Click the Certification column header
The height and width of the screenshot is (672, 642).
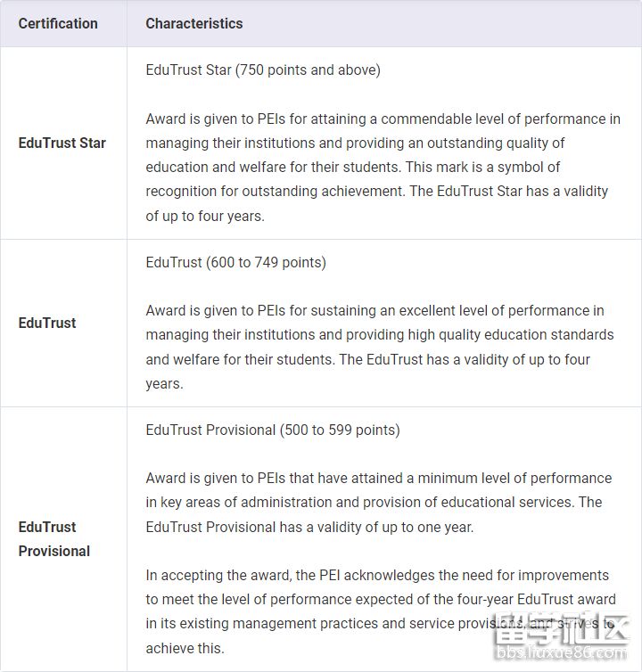[x=58, y=24]
